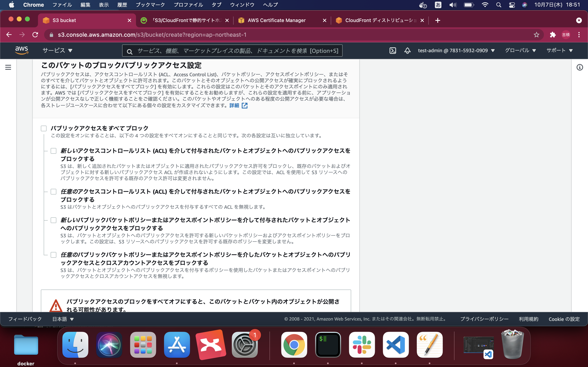The width and height of the screenshot is (588, 367).
Task: Open the 詳細 documentation link
Action: pyautogui.click(x=234, y=106)
